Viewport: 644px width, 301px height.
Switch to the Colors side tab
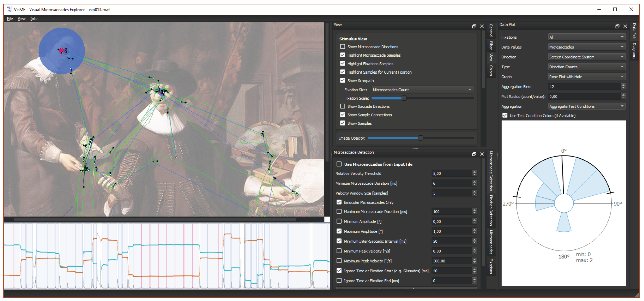pyautogui.click(x=491, y=70)
